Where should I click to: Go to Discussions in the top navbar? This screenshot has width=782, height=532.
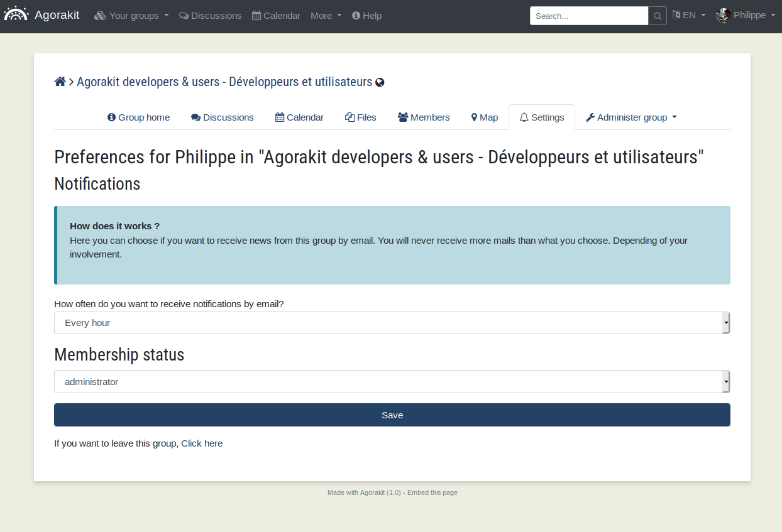pos(211,16)
